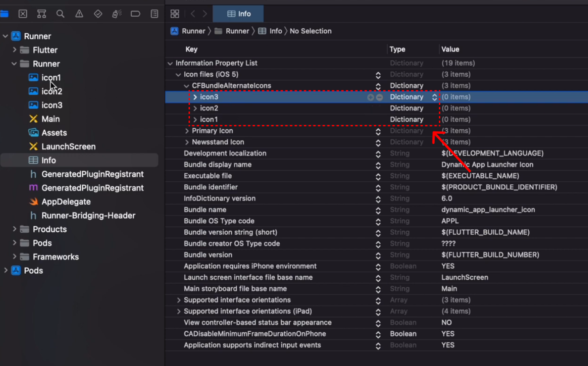
Task: Expand the Products folder
Action: coord(14,229)
